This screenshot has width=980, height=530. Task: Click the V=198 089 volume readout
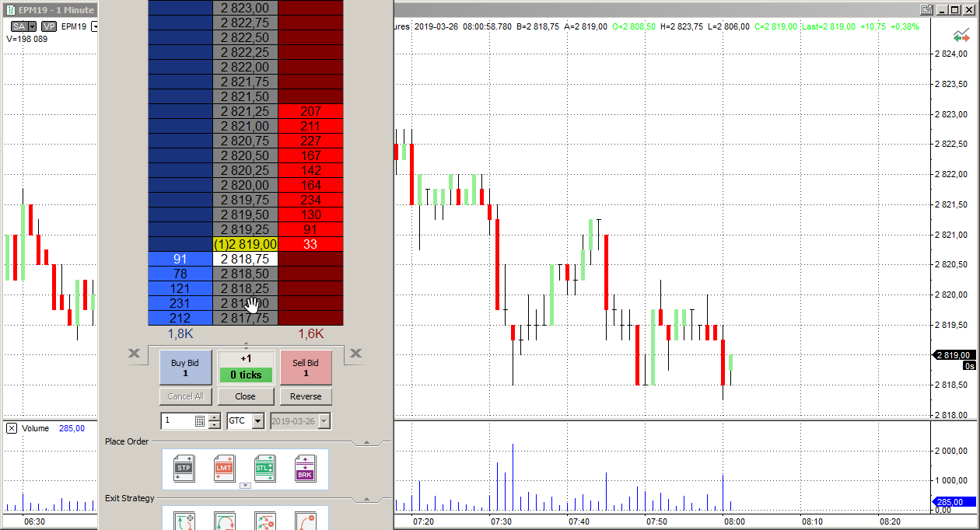point(29,39)
